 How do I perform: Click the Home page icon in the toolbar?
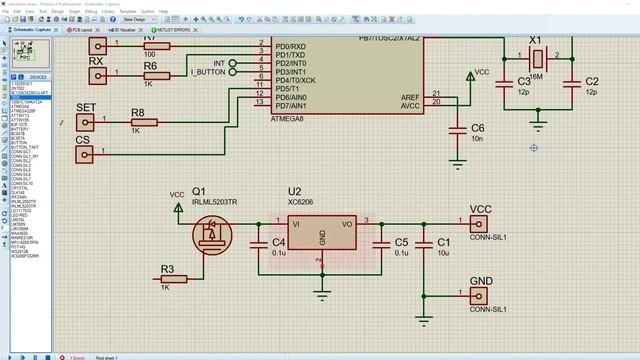[41, 20]
